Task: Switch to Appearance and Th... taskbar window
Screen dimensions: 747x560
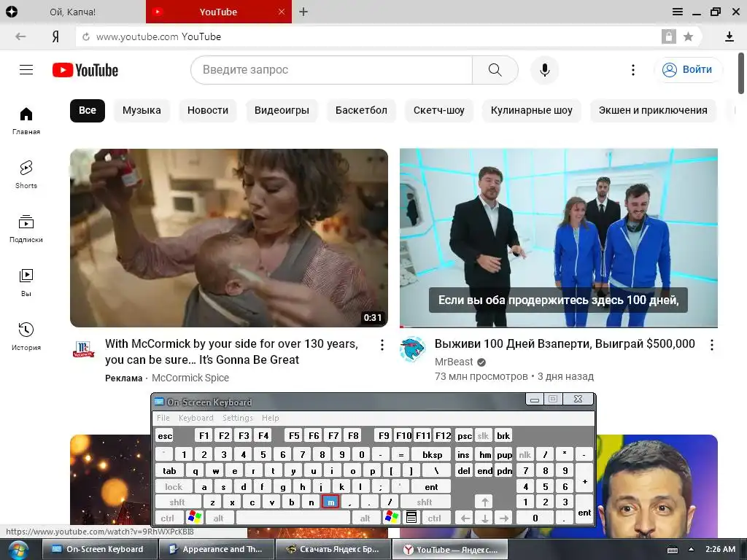Action: click(x=216, y=550)
